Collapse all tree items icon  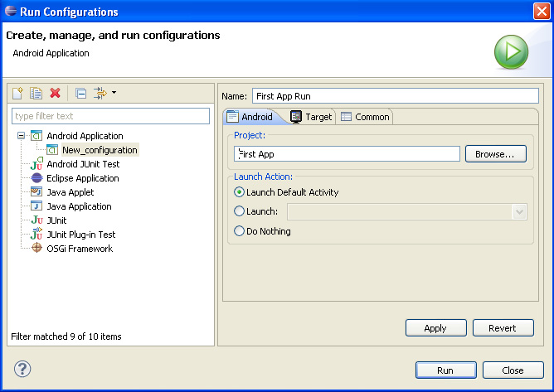click(80, 94)
